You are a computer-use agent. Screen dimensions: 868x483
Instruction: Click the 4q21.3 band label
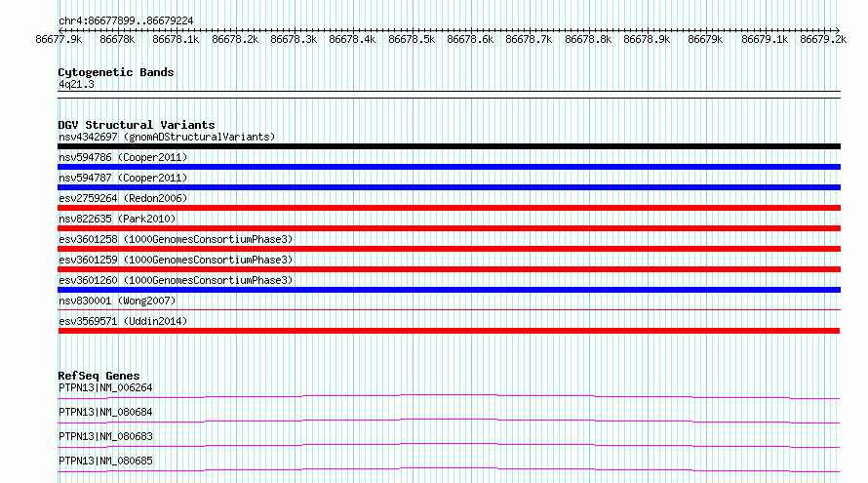76,84
